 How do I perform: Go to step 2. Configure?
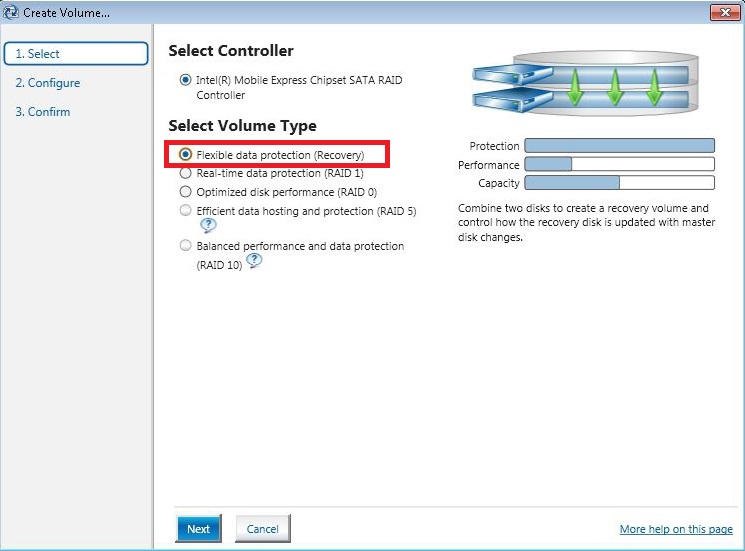click(48, 83)
